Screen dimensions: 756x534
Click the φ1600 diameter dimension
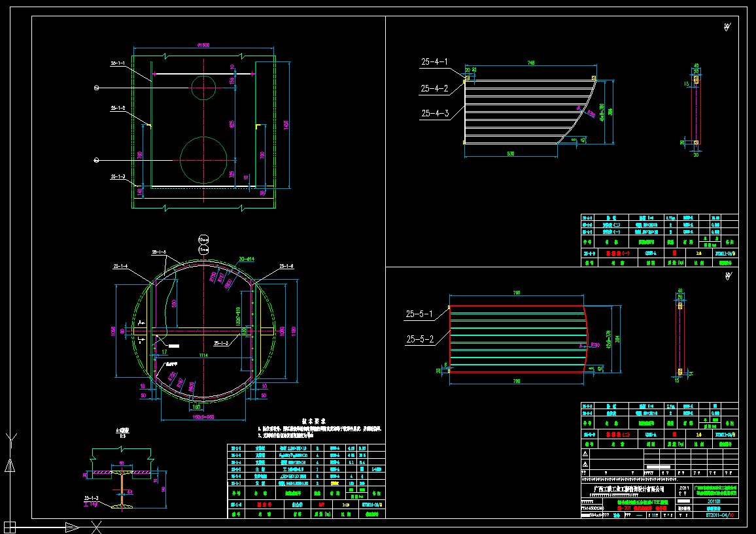click(203, 45)
